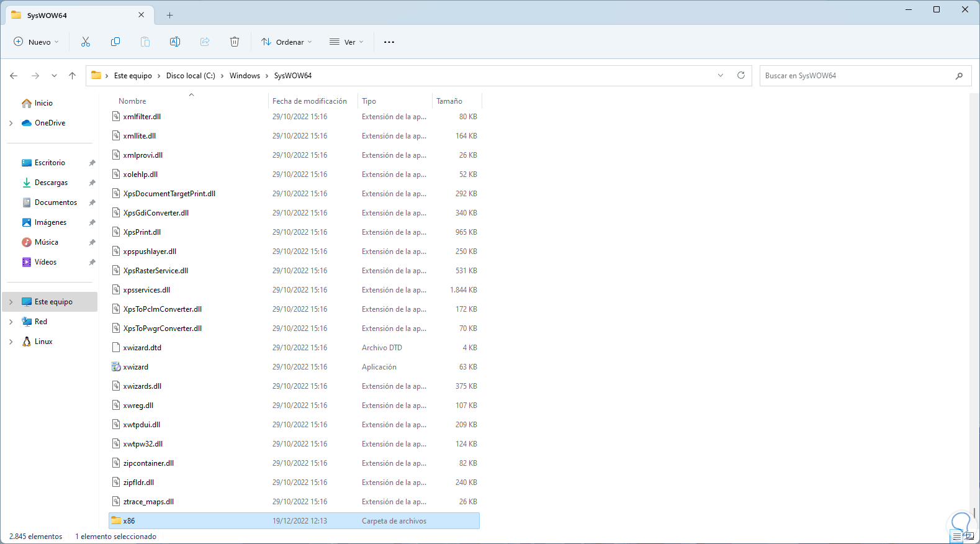Click the xwizard application icon
Viewport: 980px width, 544px height.
pos(116,366)
